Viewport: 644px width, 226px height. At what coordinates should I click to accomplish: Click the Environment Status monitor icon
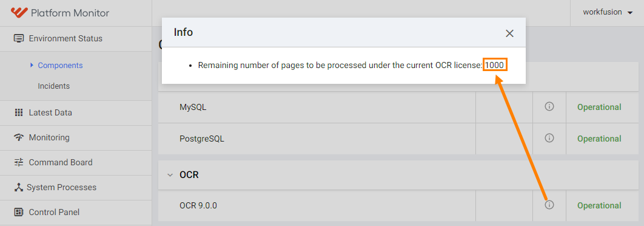[18, 39]
